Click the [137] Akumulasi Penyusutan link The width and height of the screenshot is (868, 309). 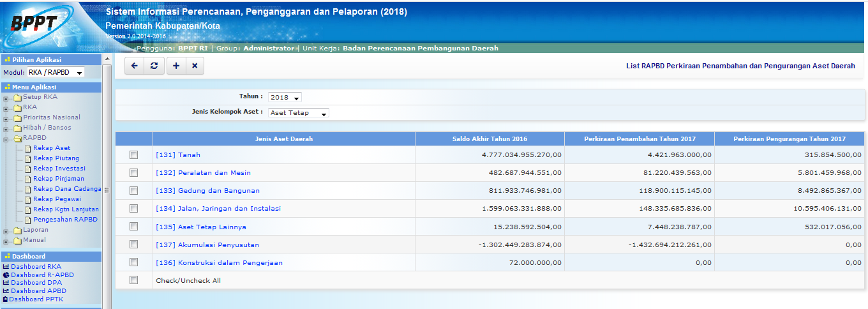coord(207,245)
